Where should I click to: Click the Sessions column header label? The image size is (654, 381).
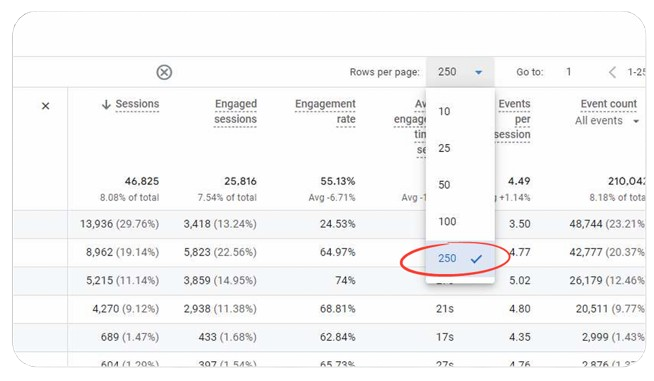pos(137,104)
